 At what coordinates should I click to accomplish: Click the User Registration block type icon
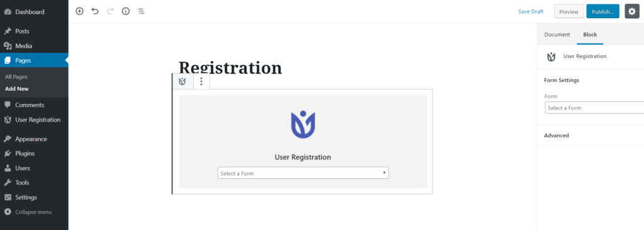click(x=182, y=81)
